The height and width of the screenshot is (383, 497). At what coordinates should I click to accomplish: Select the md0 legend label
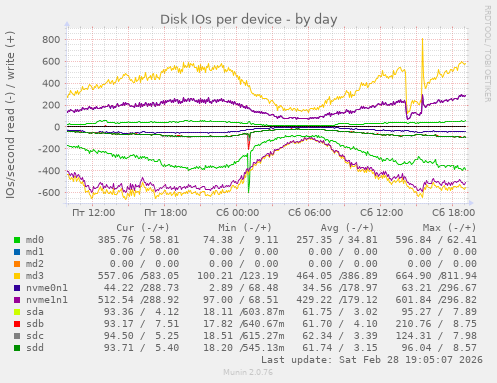click(35, 240)
